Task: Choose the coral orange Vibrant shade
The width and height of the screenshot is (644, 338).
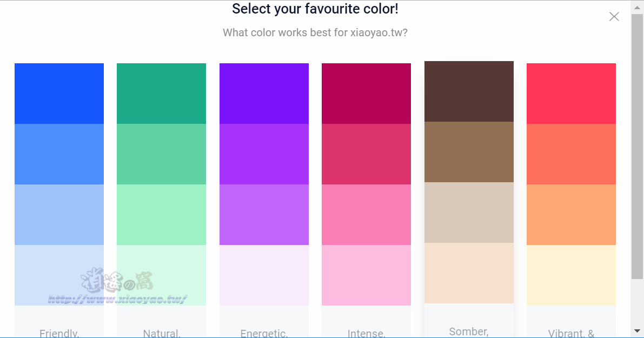Action: [572, 154]
